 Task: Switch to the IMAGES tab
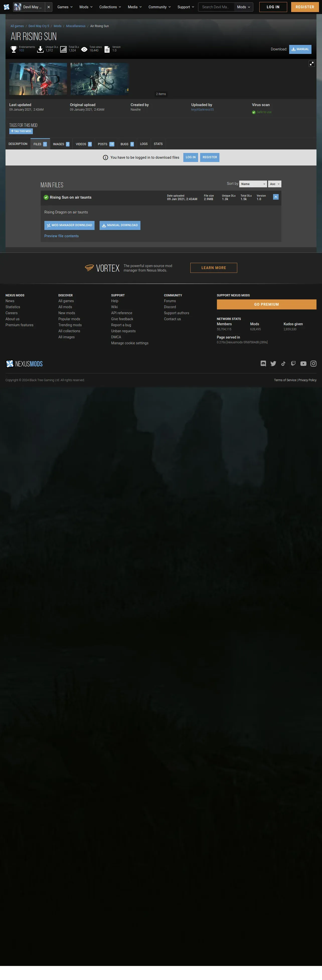coord(61,144)
